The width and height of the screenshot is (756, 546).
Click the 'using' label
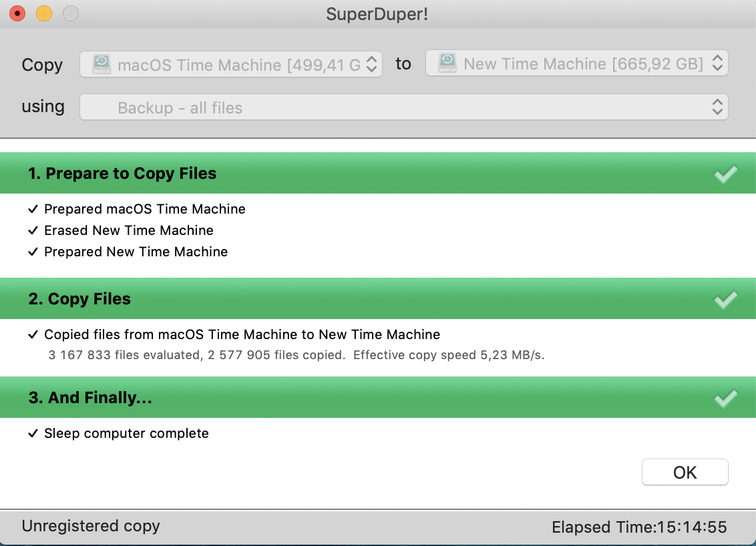point(43,107)
